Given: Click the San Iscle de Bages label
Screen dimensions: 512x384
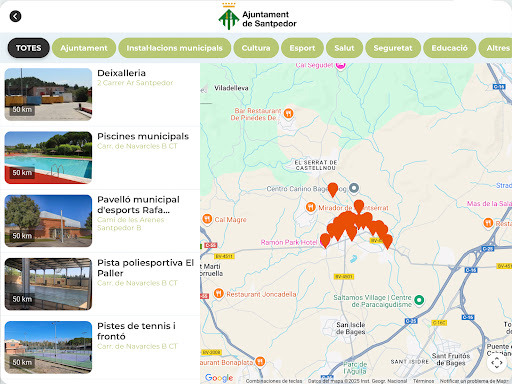Looking at the screenshot, I should tap(351, 328).
